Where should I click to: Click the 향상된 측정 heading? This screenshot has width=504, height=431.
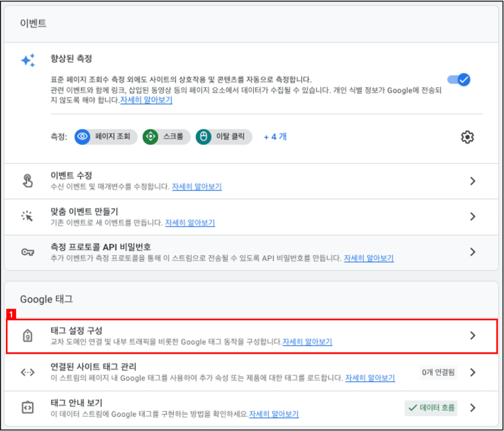coord(71,59)
